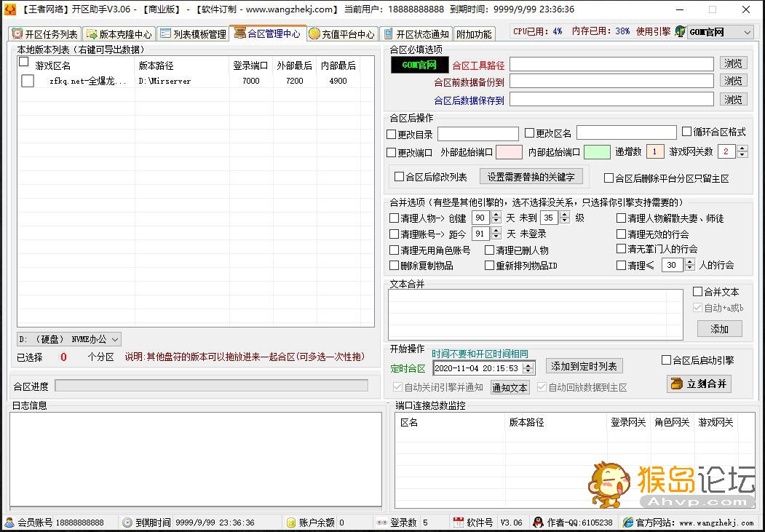Image resolution: width=765 pixels, height=532 pixels.
Task: Click 浏览 button for 合区工具路径
Action: click(x=733, y=63)
